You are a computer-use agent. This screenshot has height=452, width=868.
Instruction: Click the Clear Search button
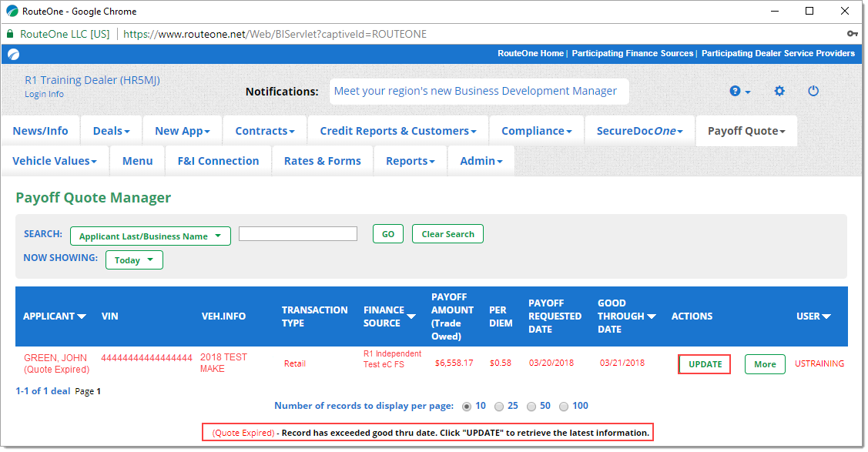(447, 234)
